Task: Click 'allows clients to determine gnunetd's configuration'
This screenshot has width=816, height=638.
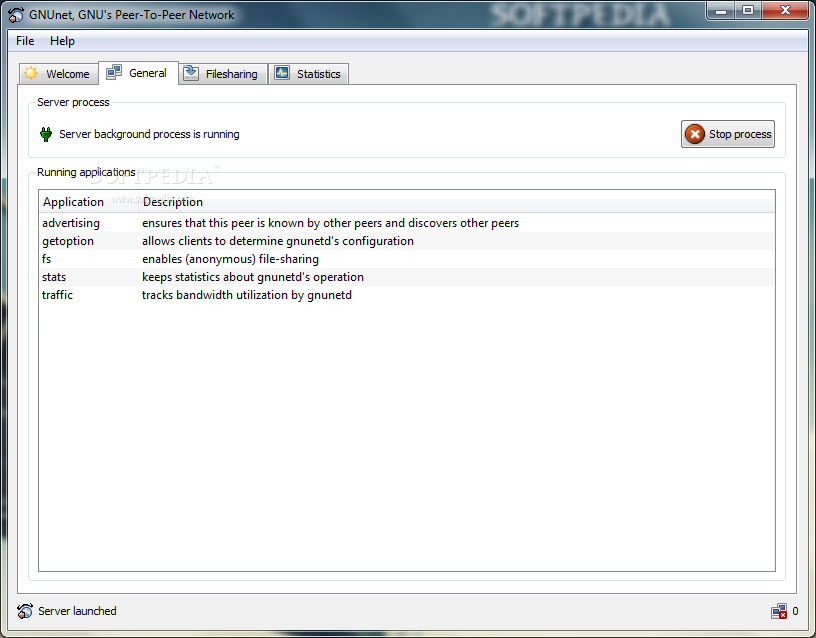Action: (x=278, y=241)
